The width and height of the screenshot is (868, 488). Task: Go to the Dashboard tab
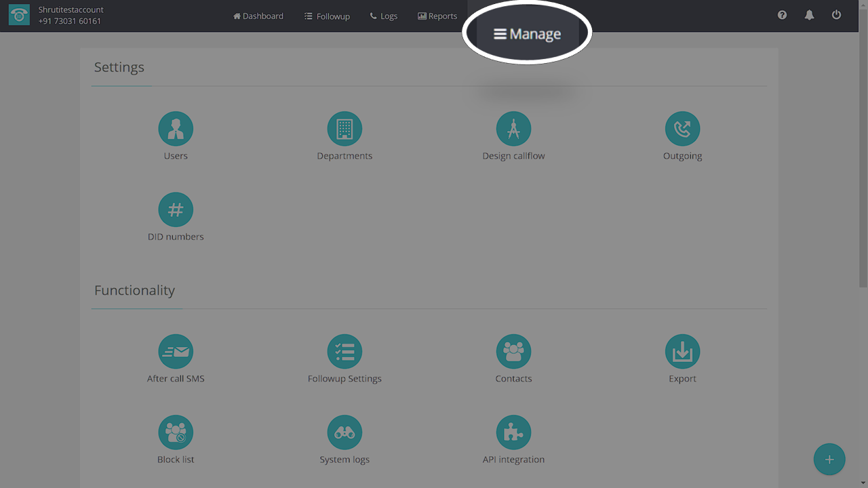coord(258,16)
